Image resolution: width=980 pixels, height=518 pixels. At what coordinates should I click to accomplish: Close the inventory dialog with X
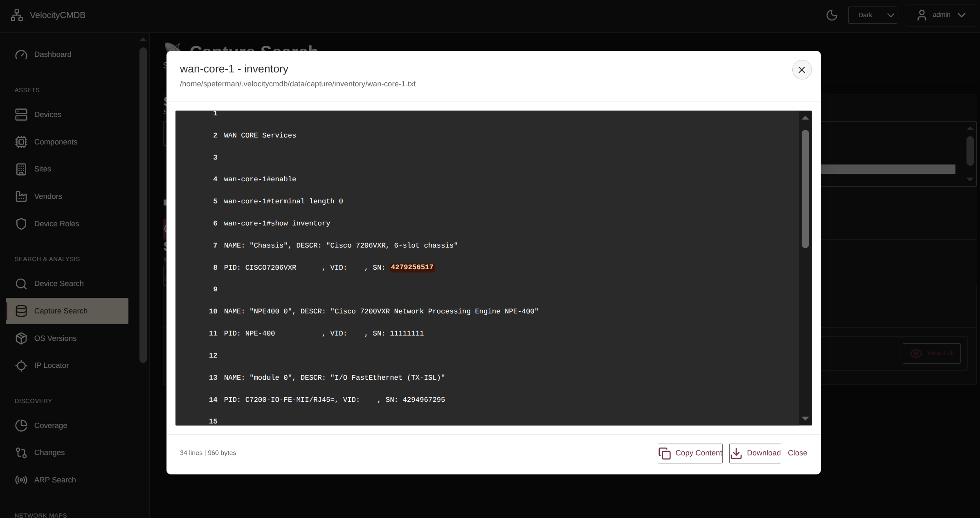[x=802, y=70]
